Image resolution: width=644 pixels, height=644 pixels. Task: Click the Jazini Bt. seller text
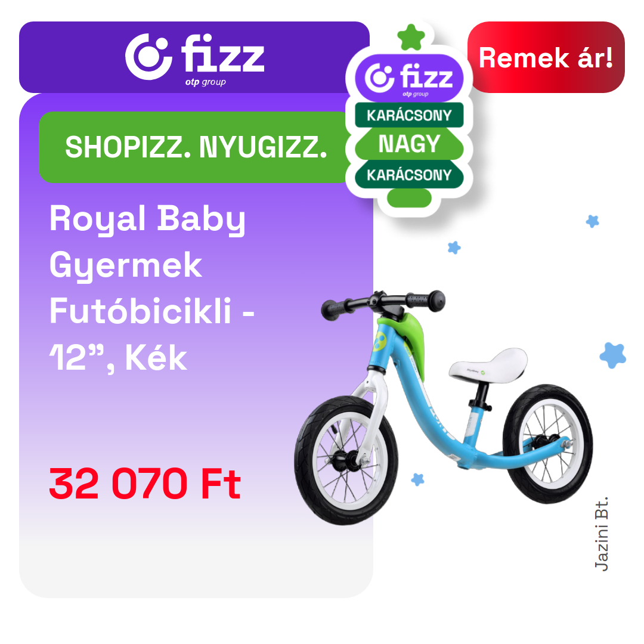point(601,534)
